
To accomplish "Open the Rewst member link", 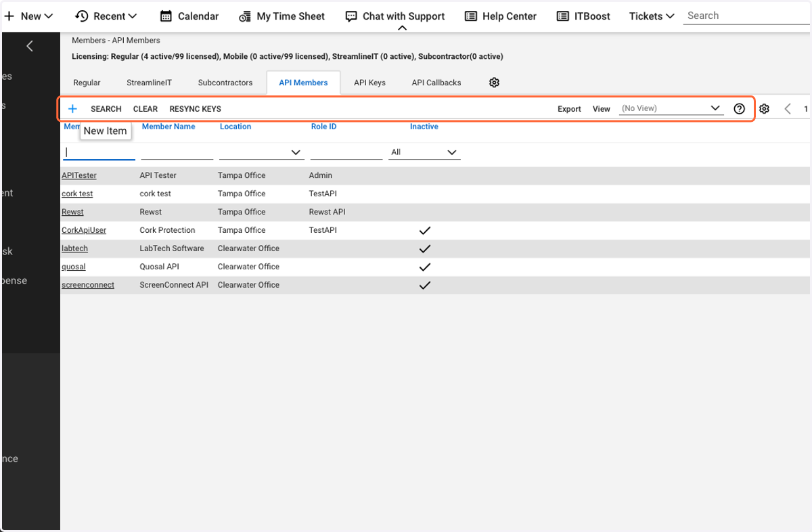I will pos(72,212).
